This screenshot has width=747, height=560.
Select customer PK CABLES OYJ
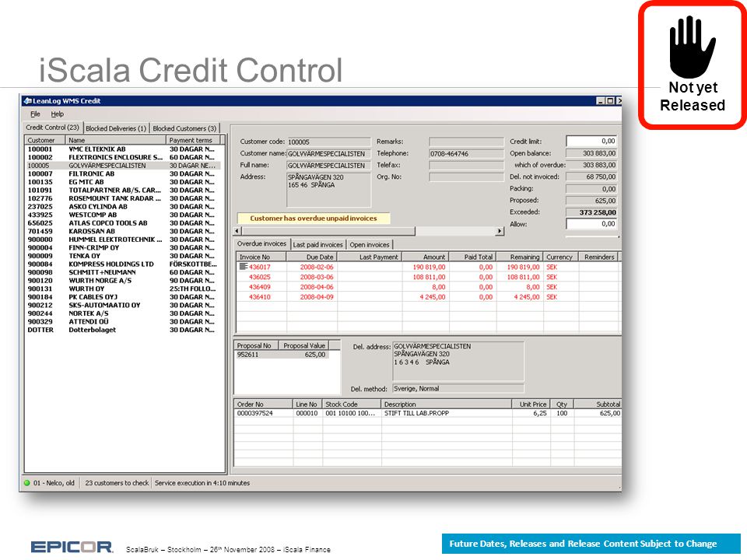(x=123, y=296)
